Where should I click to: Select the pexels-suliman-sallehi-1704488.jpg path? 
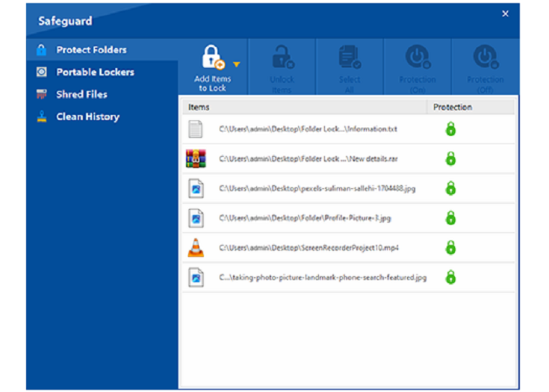(x=317, y=189)
